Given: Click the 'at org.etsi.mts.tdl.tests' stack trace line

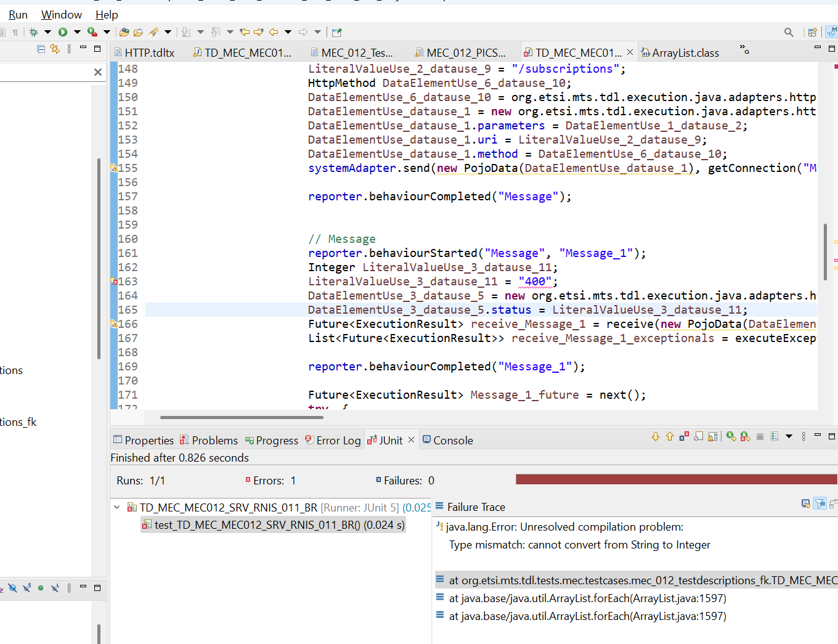Looking at the screenshot, I should coord(636,580).
